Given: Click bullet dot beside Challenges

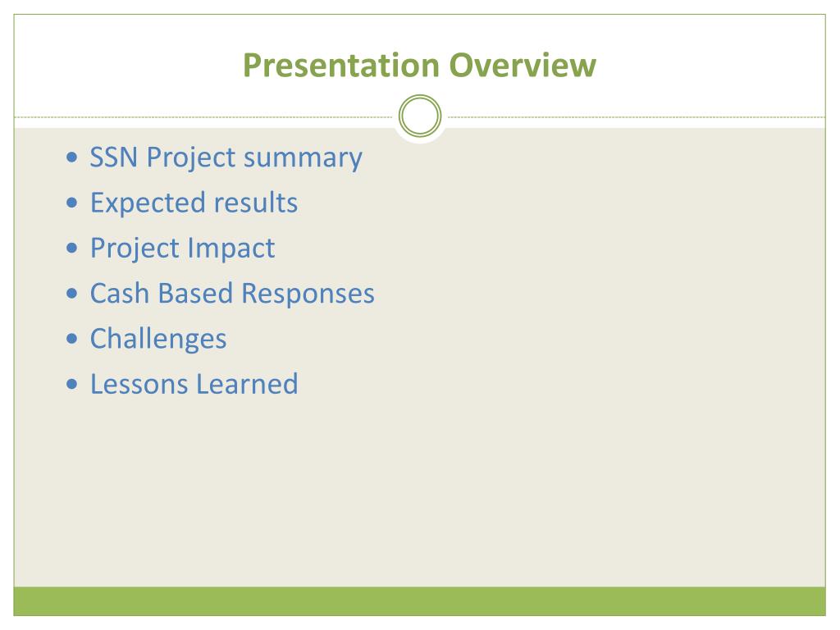Looking at the screenshot, I should click(x=72, y=339).
